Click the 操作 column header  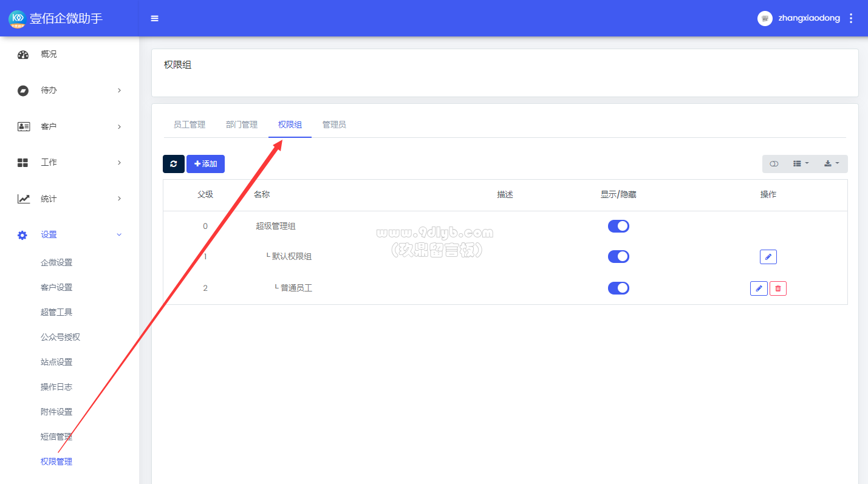[x=768, y=195]
